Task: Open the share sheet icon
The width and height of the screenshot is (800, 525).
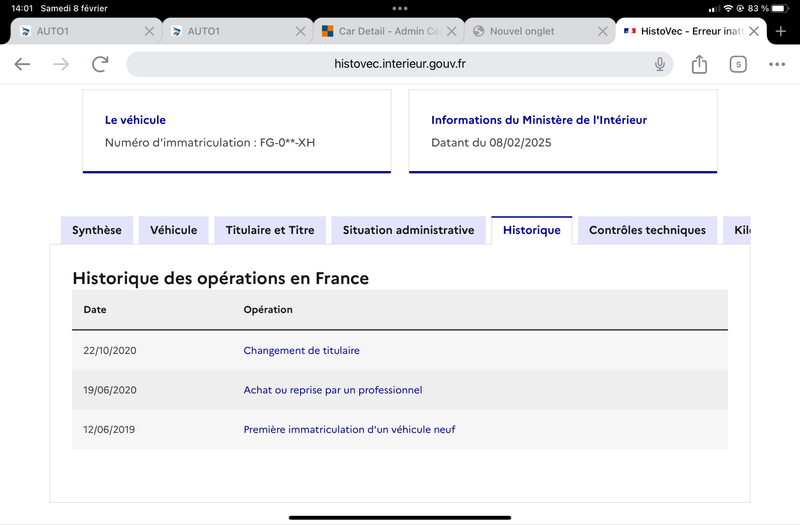Action: tap(699, 64)
